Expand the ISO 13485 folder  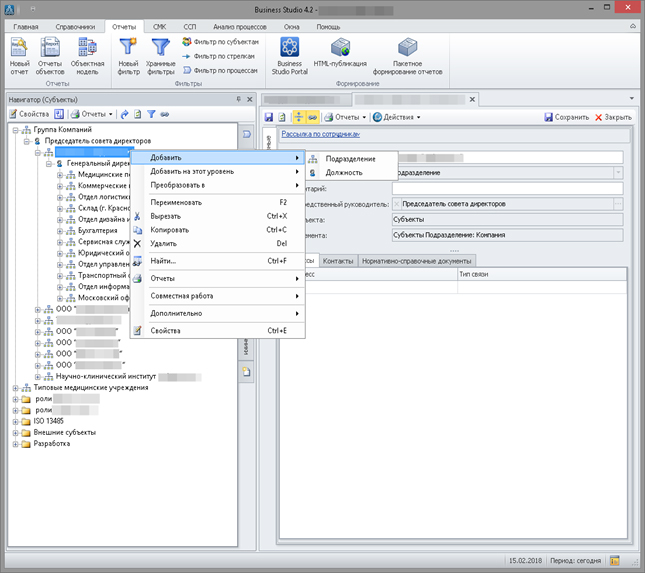[x=15, y=421]
